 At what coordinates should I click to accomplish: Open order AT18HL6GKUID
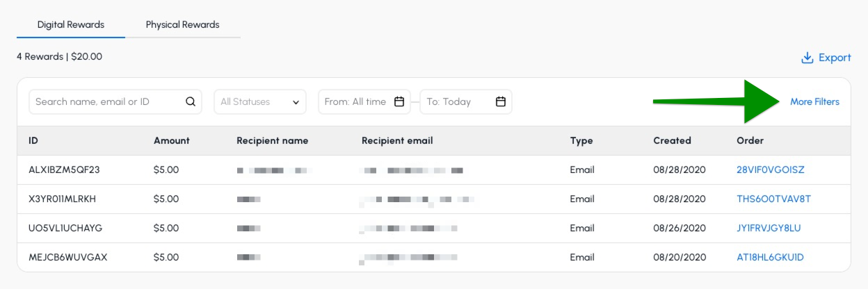(770, 257)
